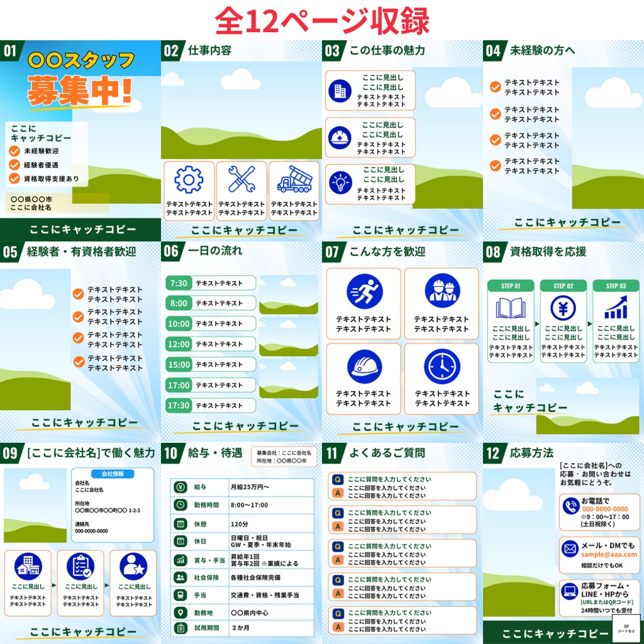Click the STEP 01 header
644x644 pixels.
pyautogui.click(x=511, y=286)
